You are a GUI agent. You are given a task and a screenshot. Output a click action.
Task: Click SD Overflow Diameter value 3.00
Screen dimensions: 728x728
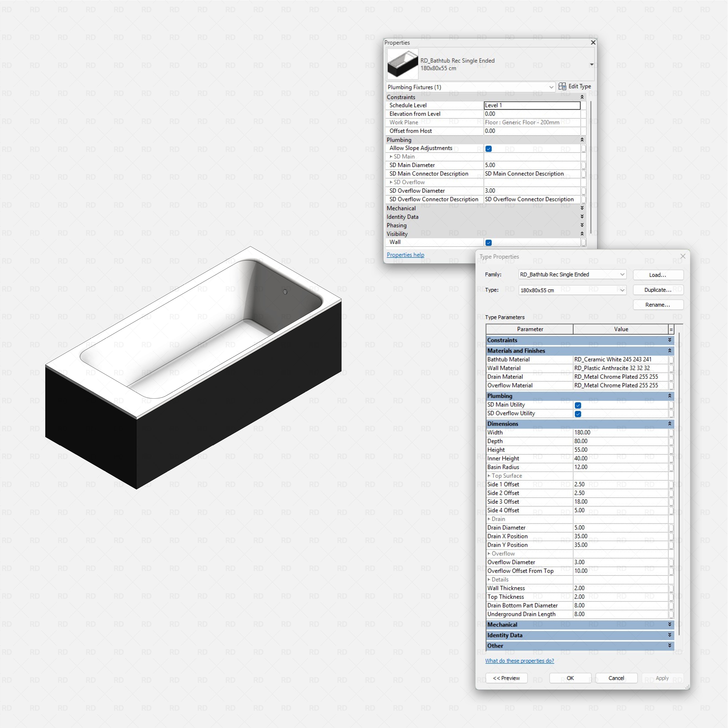pos(532,191)
